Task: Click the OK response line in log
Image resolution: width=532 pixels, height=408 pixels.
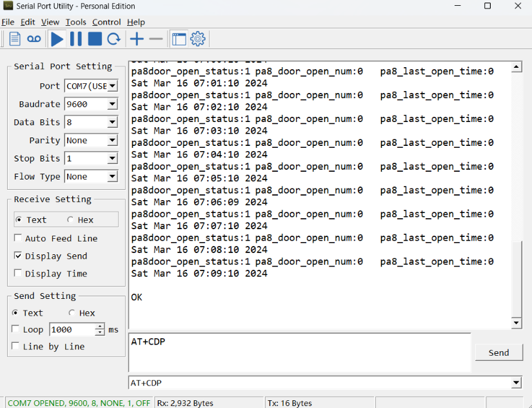Action: [x=137, y=297]
